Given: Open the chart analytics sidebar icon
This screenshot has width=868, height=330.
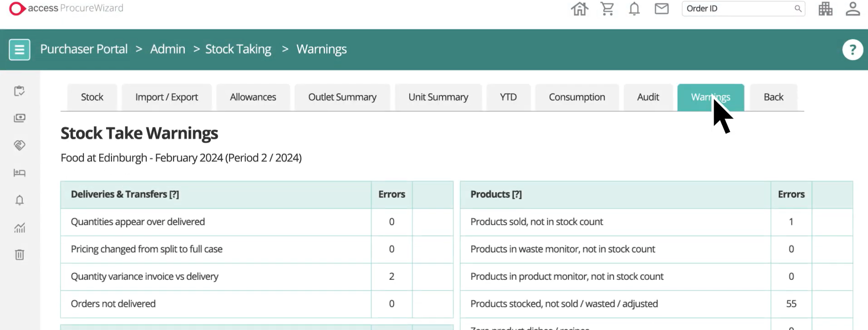Looking at the screenshot, I should tap(20, 227).
